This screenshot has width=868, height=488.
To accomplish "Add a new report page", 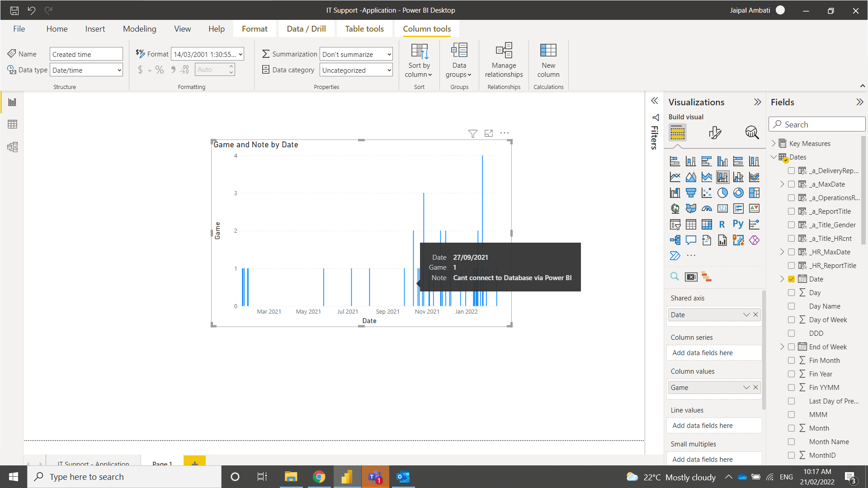I will coord(195,462).
